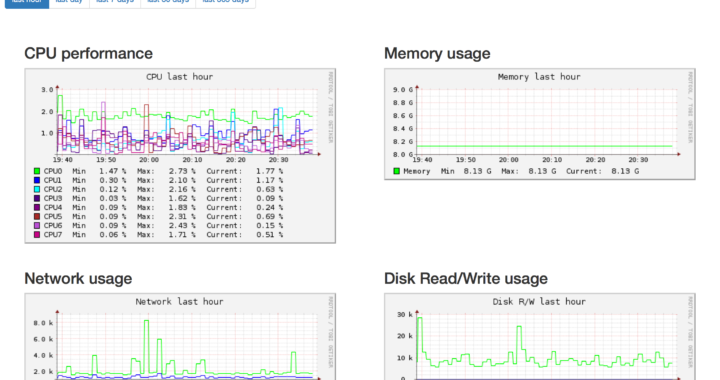Click the 'Network last hour' chart title
Image resolution: width=720 pixels, height=380 pixels.
coord(180,302)
